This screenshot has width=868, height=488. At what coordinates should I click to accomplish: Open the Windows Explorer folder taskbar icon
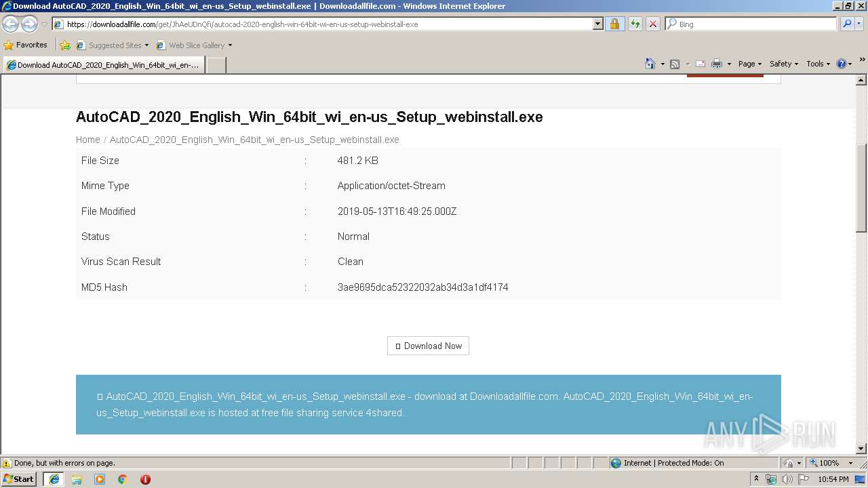pos(77,479)
